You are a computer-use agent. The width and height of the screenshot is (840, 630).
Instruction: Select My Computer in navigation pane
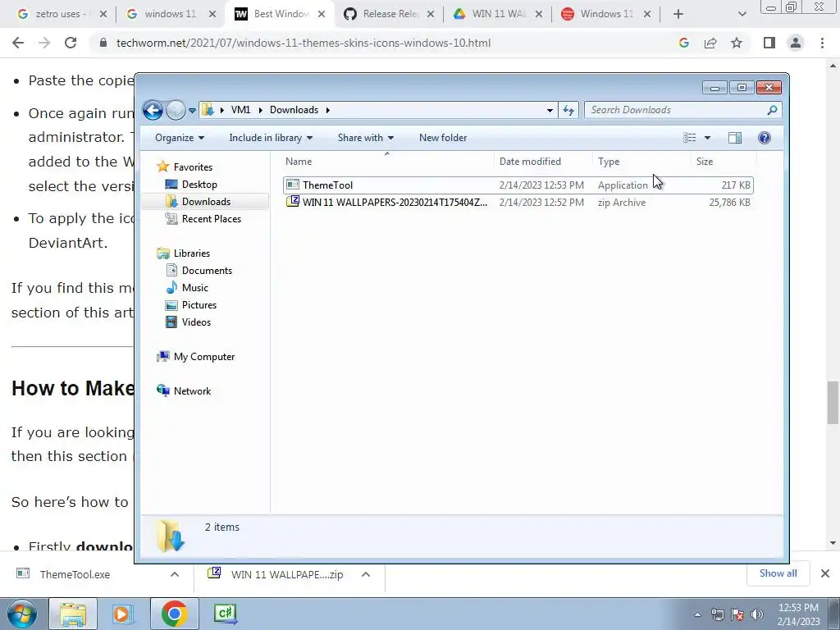204,357
